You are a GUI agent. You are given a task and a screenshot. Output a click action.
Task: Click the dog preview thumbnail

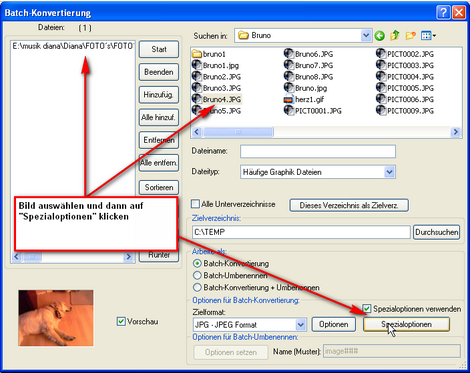(x=56, y=318)
